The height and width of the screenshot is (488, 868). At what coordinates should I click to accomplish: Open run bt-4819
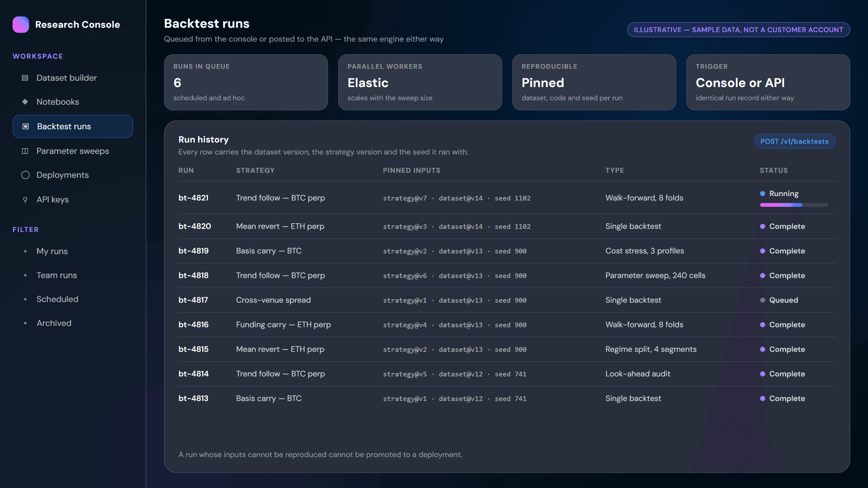point(193,251)
